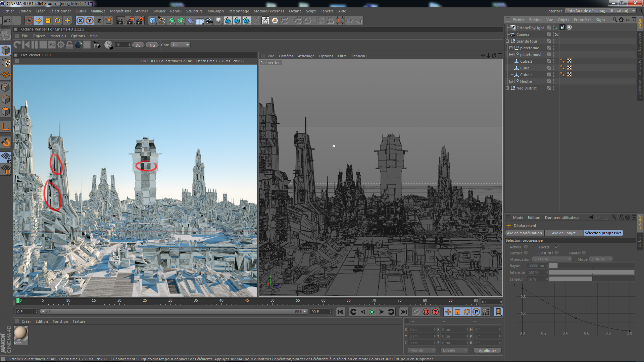Select the Move tool in top toolbar
Image resolution: width=644 pixels, height=362 pixels.
(x=39, y=21)
